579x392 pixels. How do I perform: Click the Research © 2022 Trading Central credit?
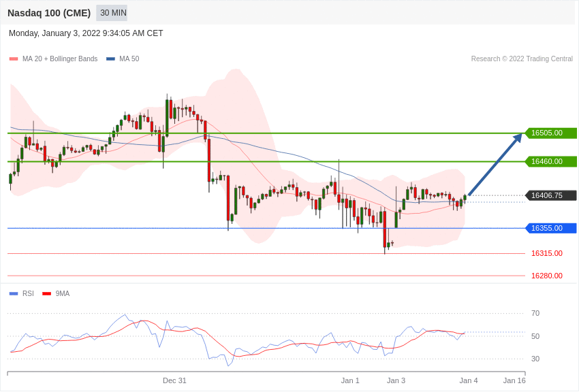coord(522,59)
